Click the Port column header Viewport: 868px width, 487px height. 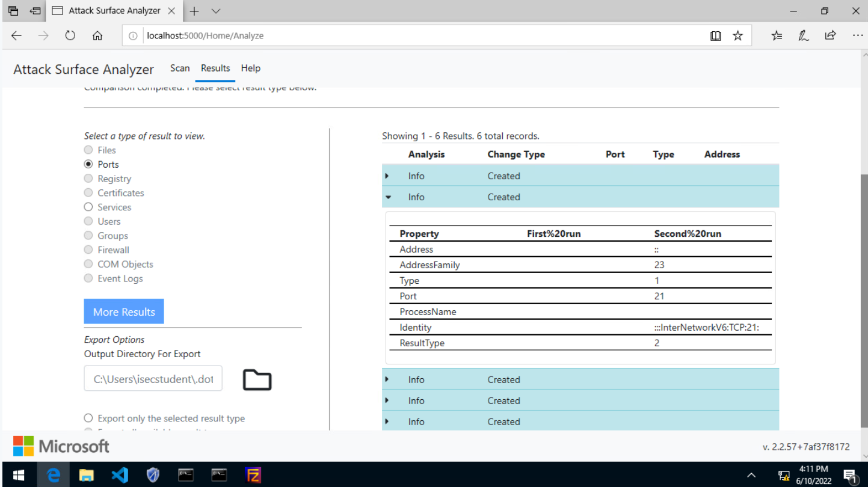(x=615, y=154)
